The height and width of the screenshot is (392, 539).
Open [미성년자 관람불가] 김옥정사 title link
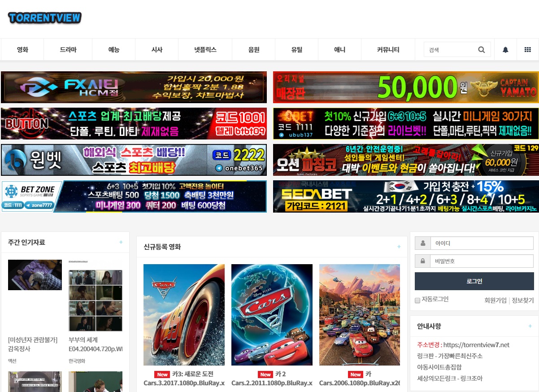[x=33, y=344]
